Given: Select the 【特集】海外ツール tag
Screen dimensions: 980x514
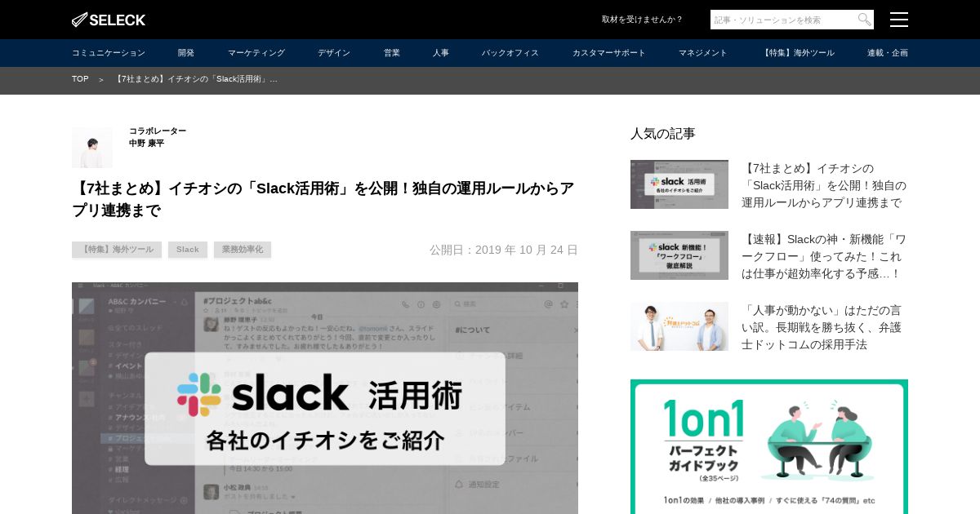Looking at the screenshot, I should point(117,250).
